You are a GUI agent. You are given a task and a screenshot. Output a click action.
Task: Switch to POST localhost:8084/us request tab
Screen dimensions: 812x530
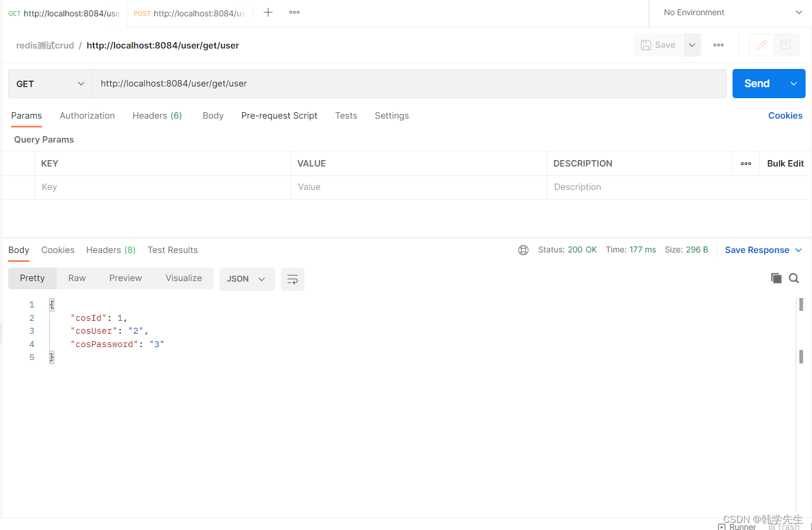189,13
